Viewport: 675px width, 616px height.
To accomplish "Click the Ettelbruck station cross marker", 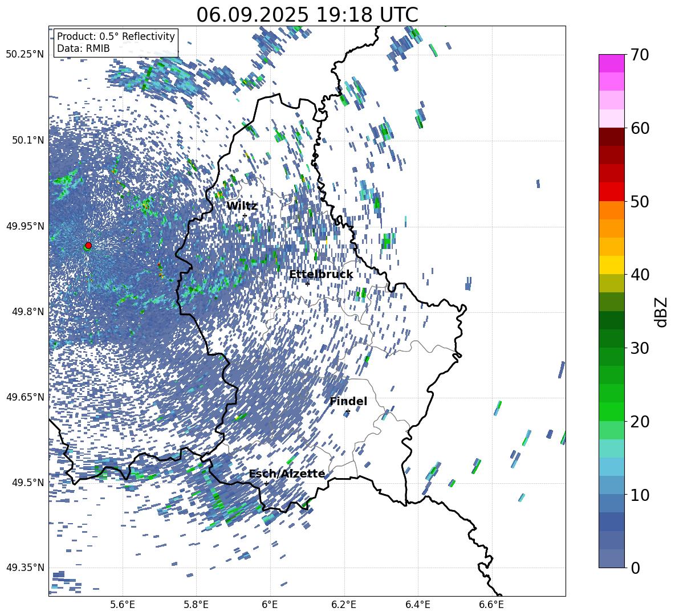I will [307, 283].
